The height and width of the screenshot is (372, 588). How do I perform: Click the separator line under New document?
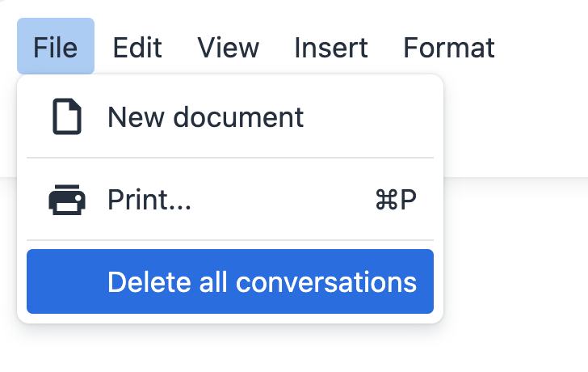click(x=230, y=158)
